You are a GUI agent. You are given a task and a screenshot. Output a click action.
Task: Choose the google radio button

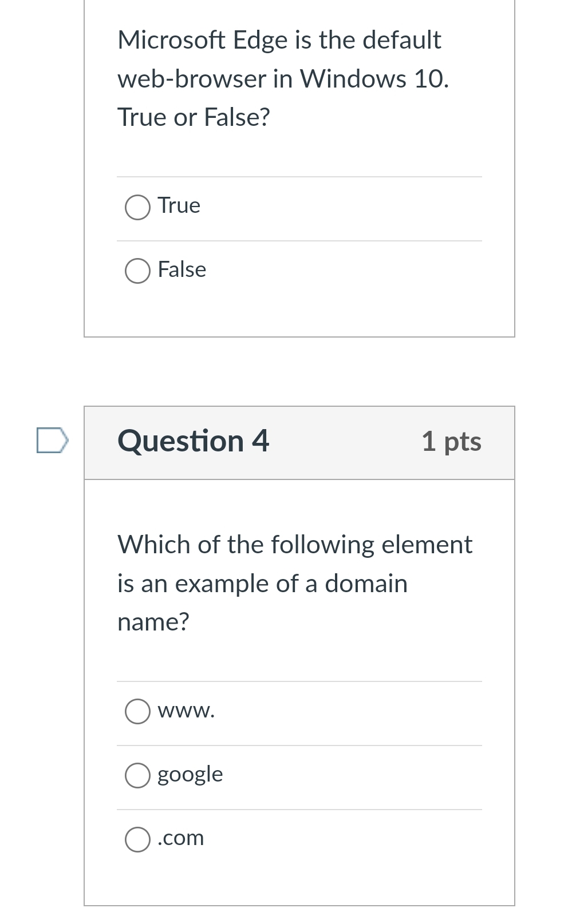click(137, 776)
